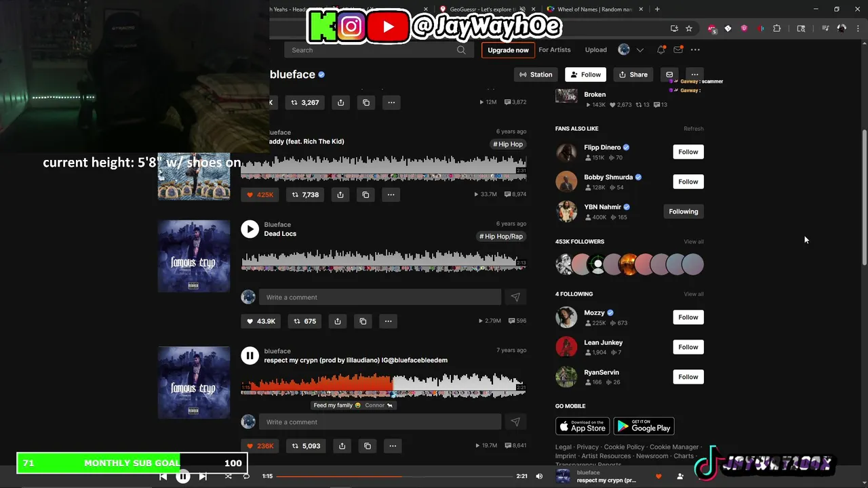Write a comment on respect my crypn
The image size is (868, 488).
coord(380,422)
